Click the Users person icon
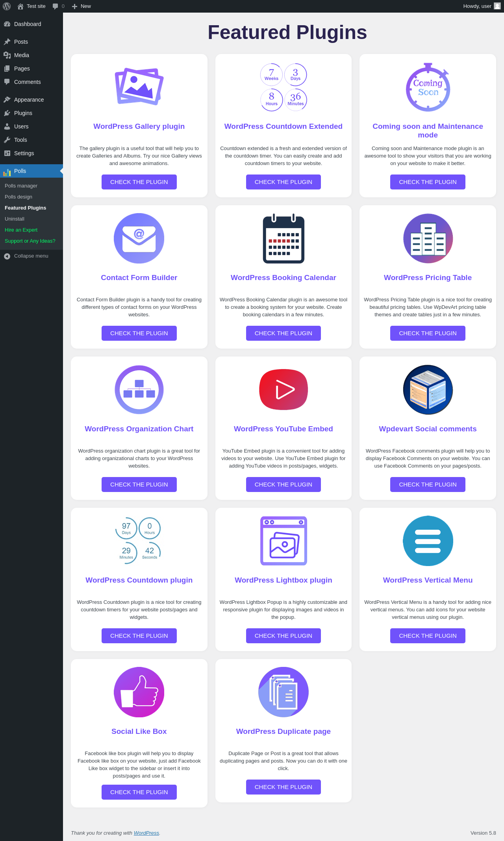504x841 pixels. tap(7, 126)
